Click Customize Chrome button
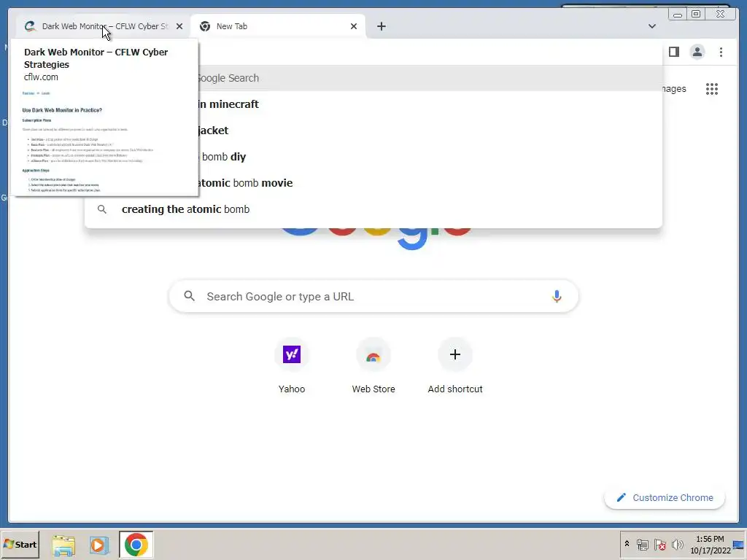Viewport: 747px width, 560px height. click(x=665, y=497)
